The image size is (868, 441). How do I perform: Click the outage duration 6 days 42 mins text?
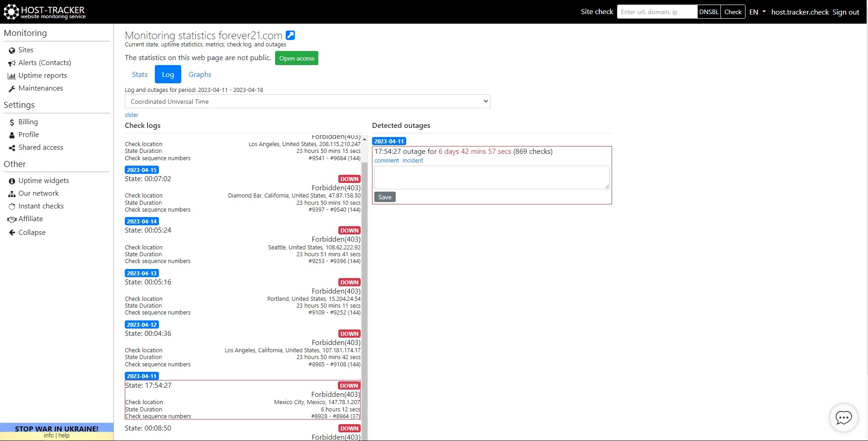tap(475, 152)
